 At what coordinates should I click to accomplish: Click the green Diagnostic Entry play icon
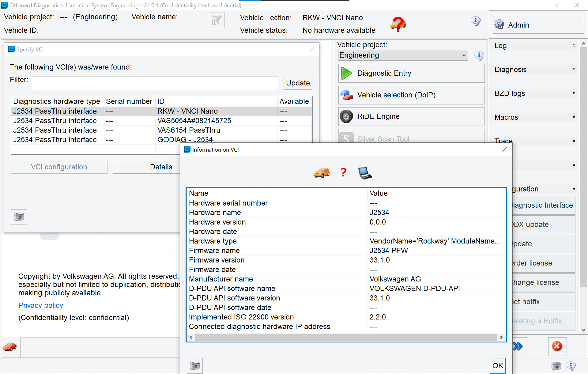click(346, 73)
